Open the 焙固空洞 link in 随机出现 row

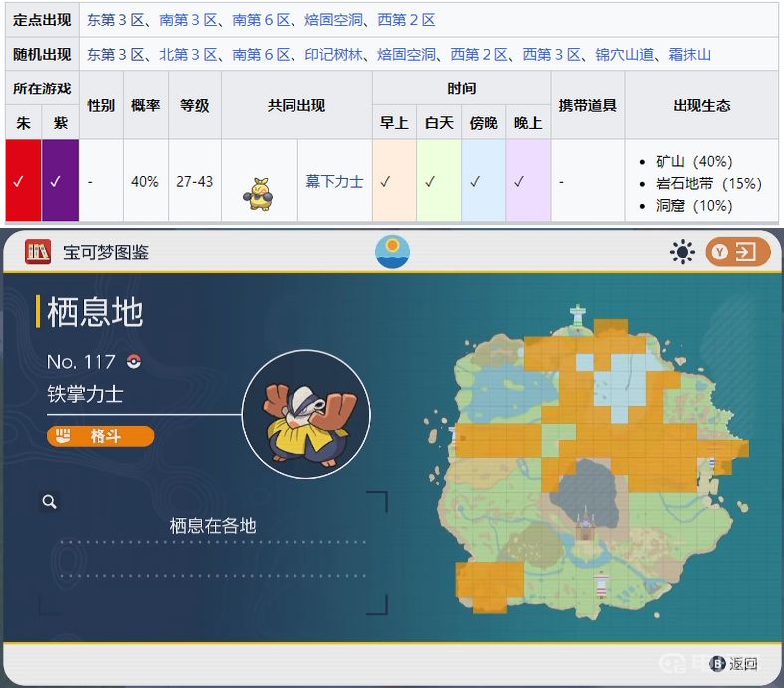click(406, 54)
